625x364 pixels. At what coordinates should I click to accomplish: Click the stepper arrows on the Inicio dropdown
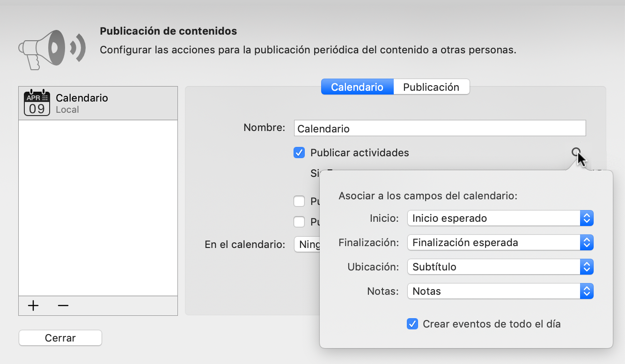pyautogui.click(x=587, y=218)
